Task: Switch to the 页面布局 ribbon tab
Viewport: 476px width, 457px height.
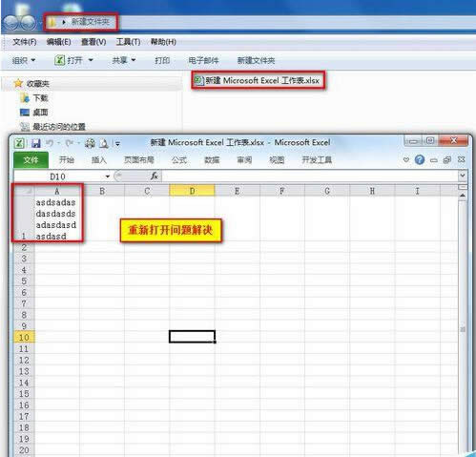Action: pyautogui.click(x=139, y=159)
